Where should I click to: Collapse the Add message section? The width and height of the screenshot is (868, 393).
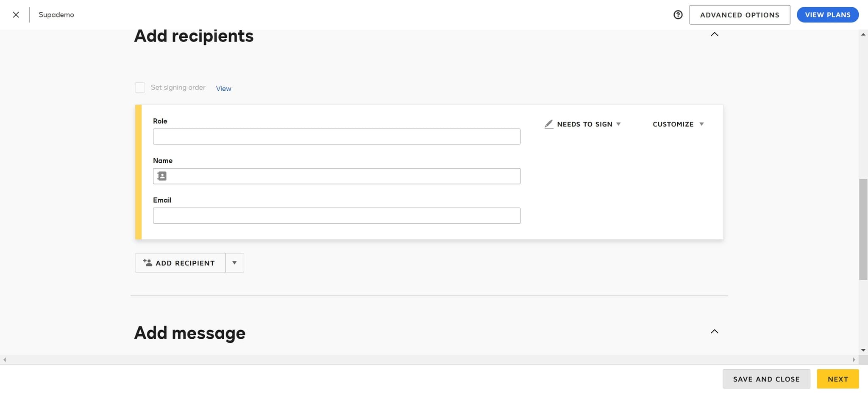pos(714,332)
